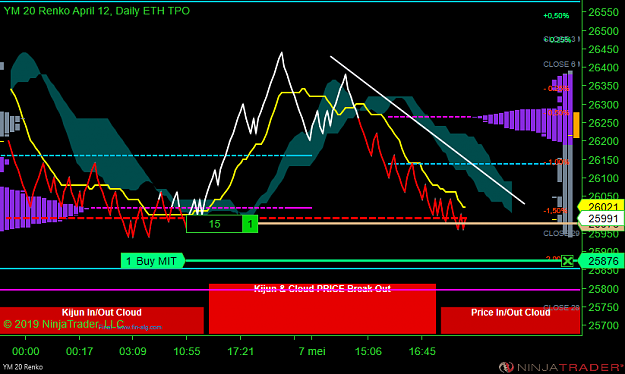
Task: Select the 'Price In/Out Cloud' signal panel
Action: coord(510,320)
